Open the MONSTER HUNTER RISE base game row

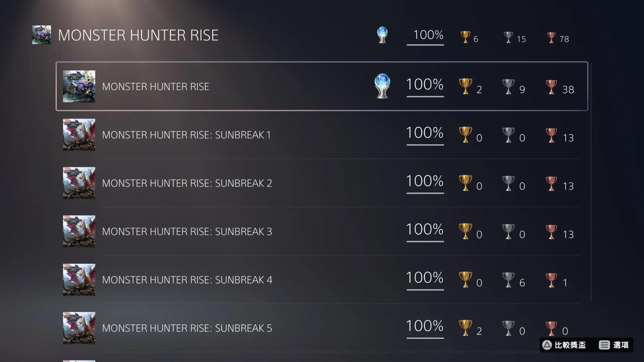point(322,86)
